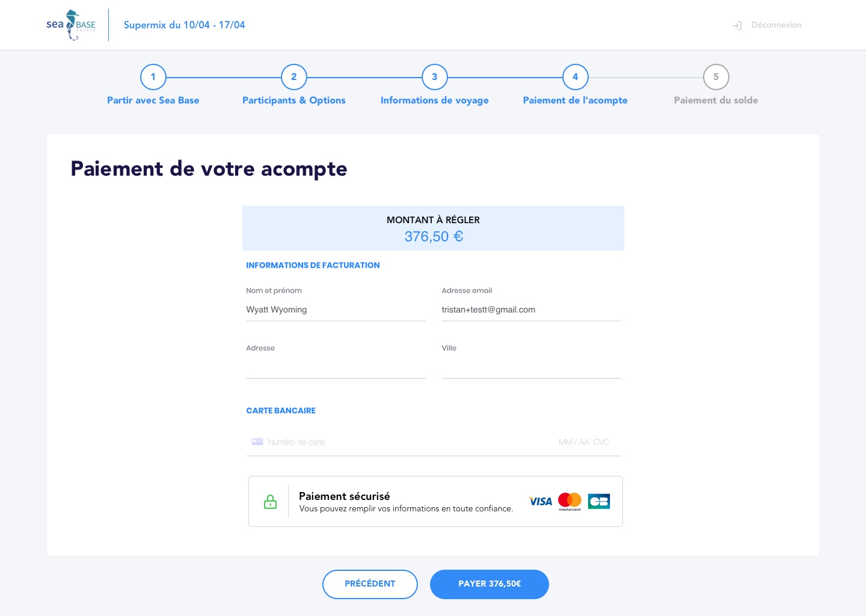Click the 376,50 € amount
The width and height of the screenshot is (866, 616).
pyautogui.click(x=434, y=236)
